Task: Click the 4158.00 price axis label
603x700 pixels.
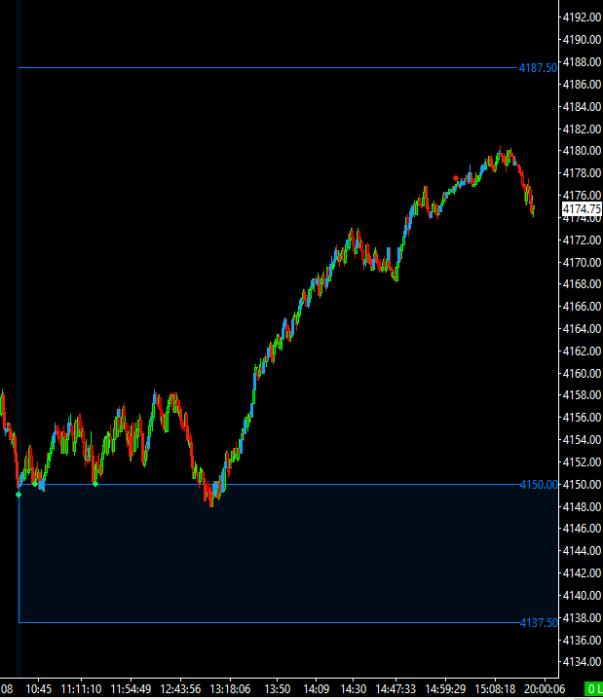Action: click(x=582, y=395)
